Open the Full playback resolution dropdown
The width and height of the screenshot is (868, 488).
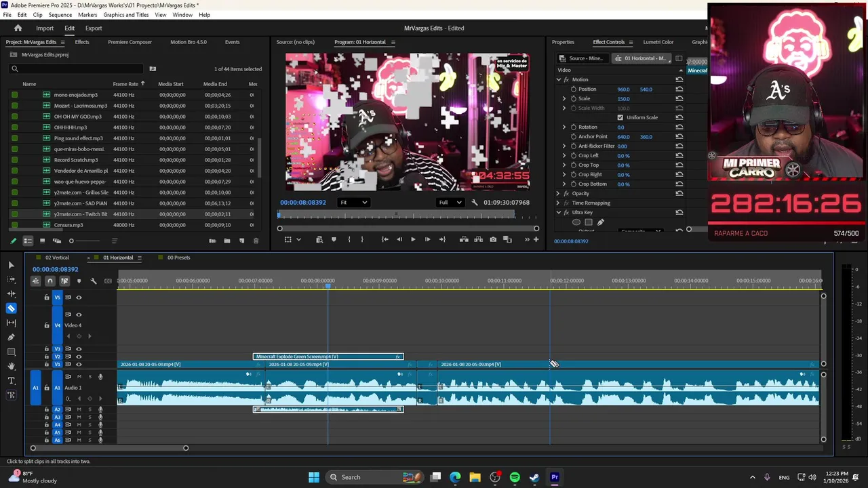pyautogui.click(x=450, y=203)
